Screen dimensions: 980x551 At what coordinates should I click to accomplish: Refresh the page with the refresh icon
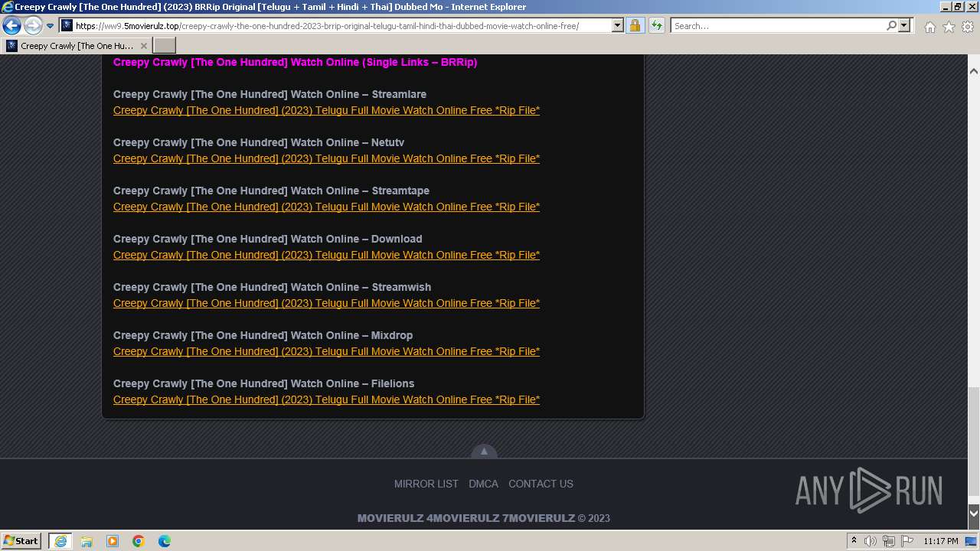click(657, 25)
